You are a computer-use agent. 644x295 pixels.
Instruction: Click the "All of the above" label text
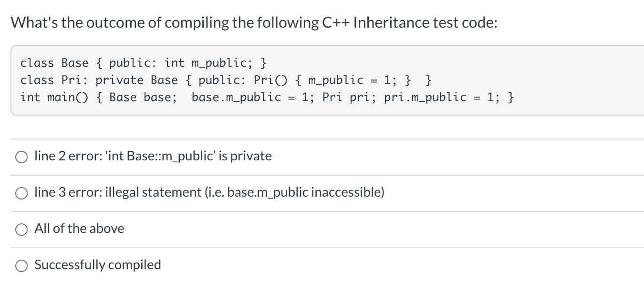tap(79, 229)
